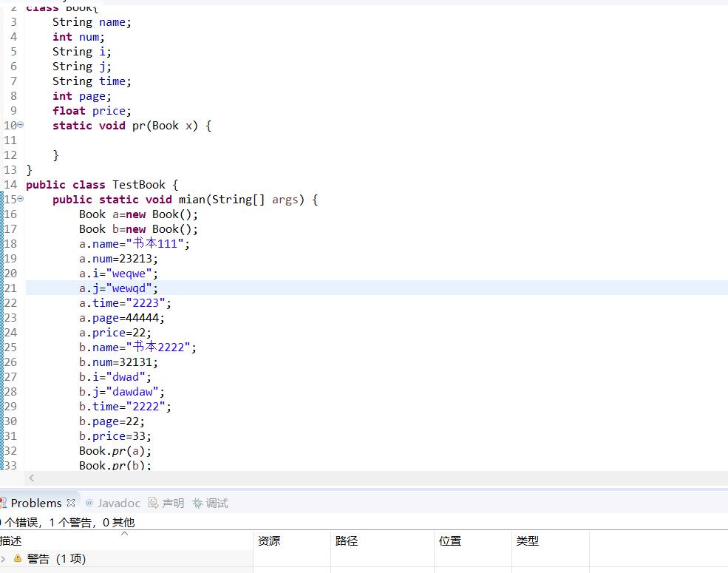Click on line a.page=44444;

pyautogui.click(x=122, y=318)
